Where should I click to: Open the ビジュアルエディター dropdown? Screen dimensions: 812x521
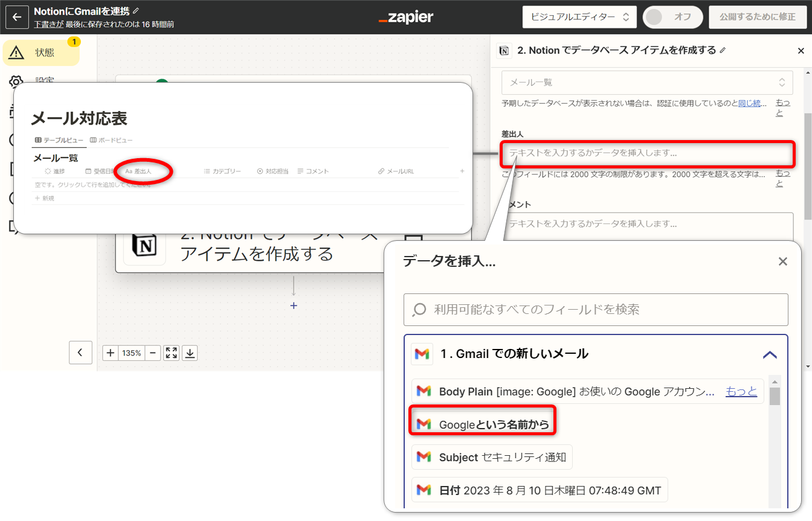click(x=579, y=17)
